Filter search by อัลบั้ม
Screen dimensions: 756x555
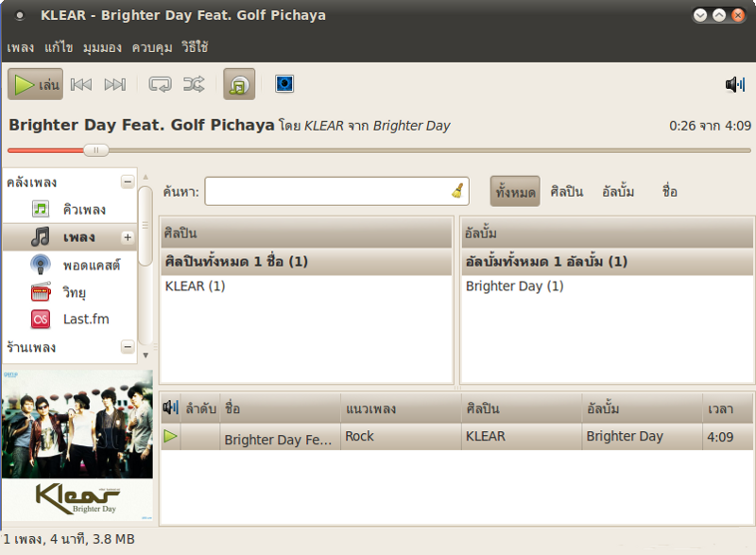click(x=618, y=191)
